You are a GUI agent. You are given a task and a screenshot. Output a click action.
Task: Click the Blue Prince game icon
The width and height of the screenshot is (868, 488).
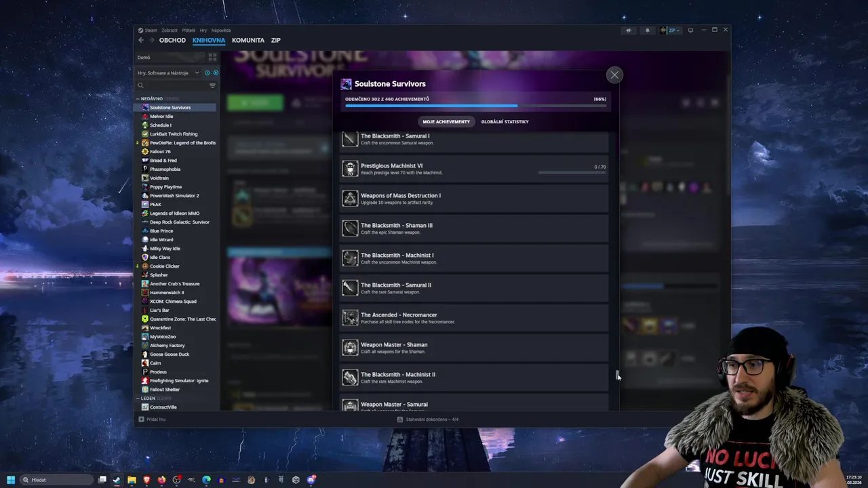click(144, 231)
